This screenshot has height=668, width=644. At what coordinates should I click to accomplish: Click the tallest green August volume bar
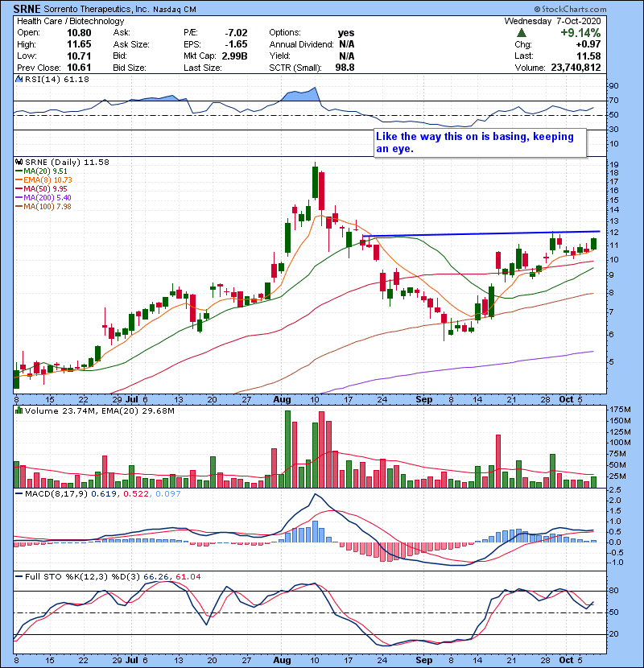pyautogui.click(x=287, y=449)
